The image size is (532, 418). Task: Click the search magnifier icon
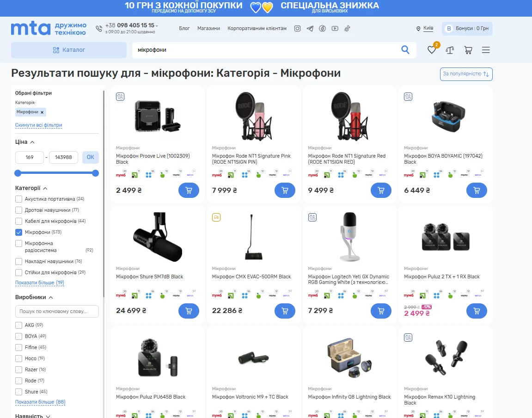pos(405,50)
